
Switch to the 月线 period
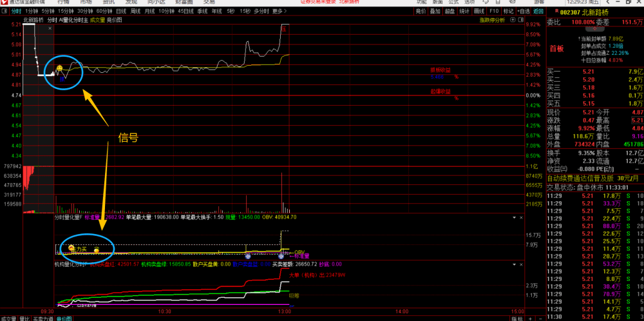pos(149,11)
